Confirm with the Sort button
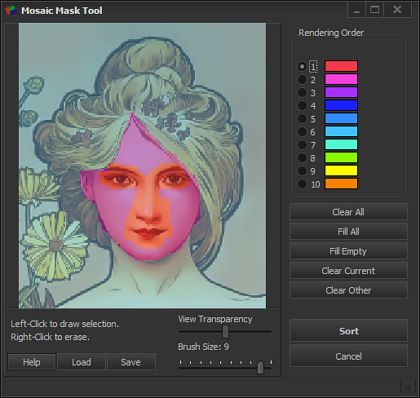 [x=348, y=331]
